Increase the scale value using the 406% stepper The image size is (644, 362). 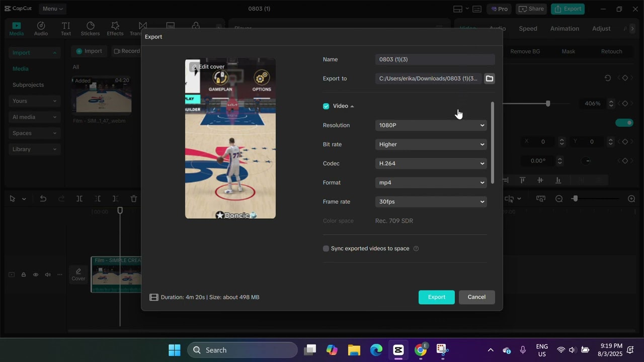pos(611,102)
